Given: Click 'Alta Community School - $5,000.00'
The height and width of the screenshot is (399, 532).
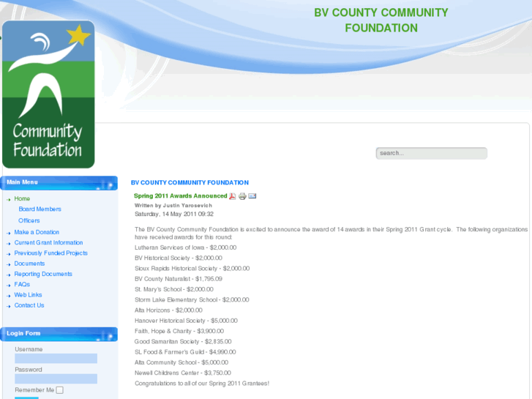Looking at the screenshot, I should (x=181, y=362).
